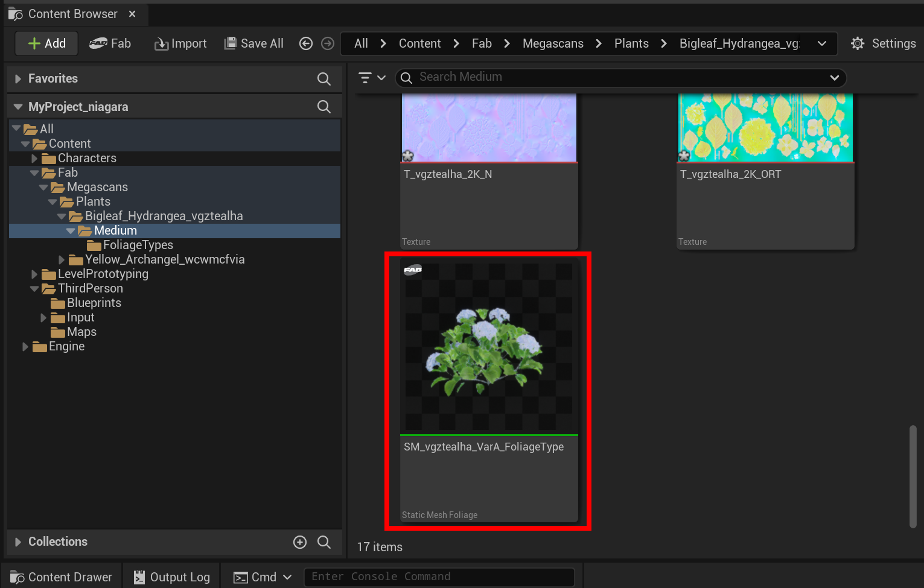Open chevron after Content in breadcrumb
This screenshot has height=588, width=924.
[x=456, y=43]
